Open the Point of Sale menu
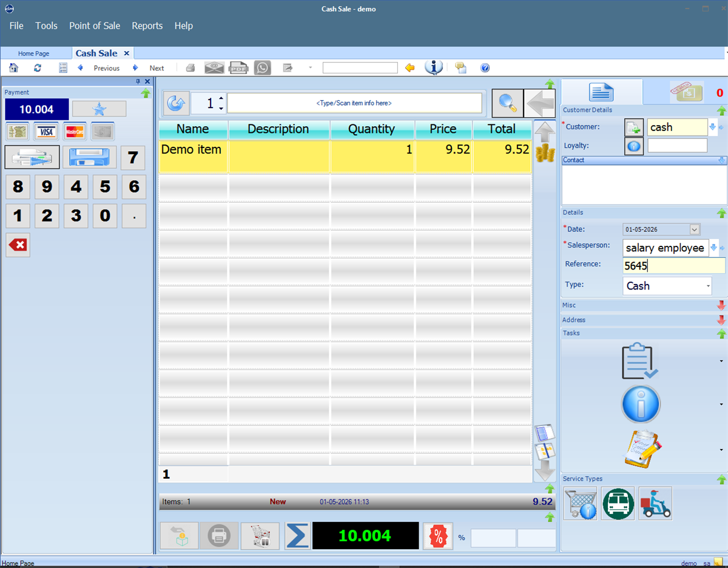This screenshot has height=568, width=728. [x=95, y=25]
